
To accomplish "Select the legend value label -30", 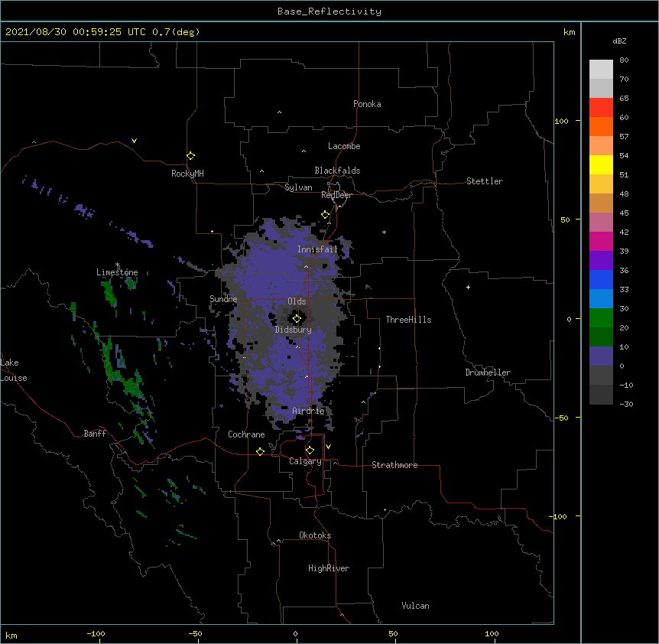I will [626, 404].
